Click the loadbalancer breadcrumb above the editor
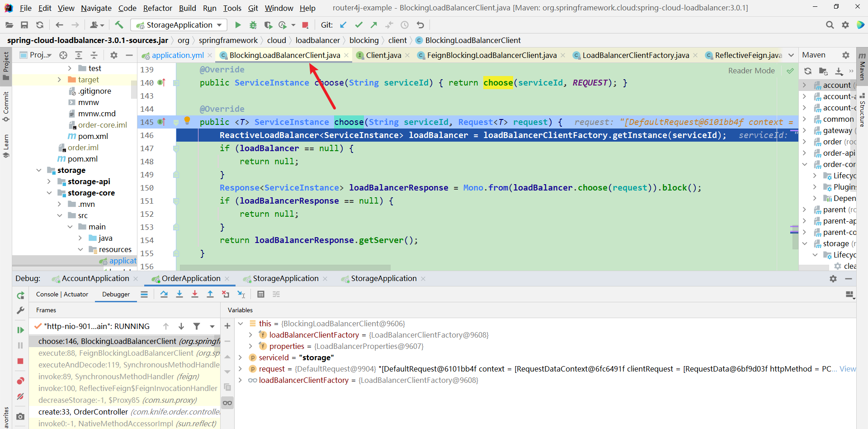 click(318, 40)
